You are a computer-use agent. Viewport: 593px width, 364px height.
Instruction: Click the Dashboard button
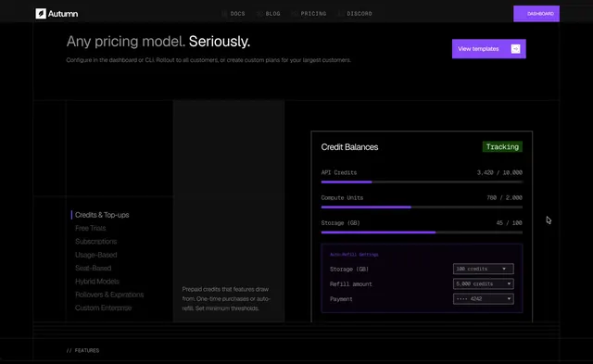pyautogui.click(x=536, y=14)
